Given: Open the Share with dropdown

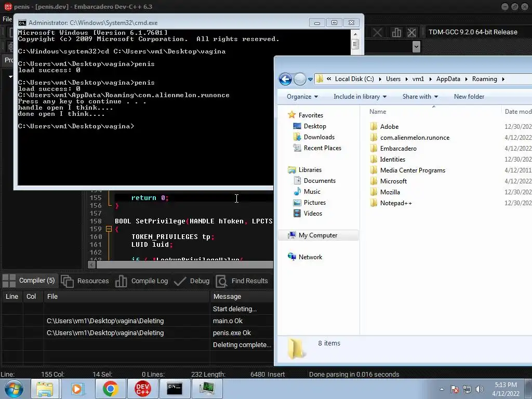Looking at the screenshot, I should coord(420,97).
